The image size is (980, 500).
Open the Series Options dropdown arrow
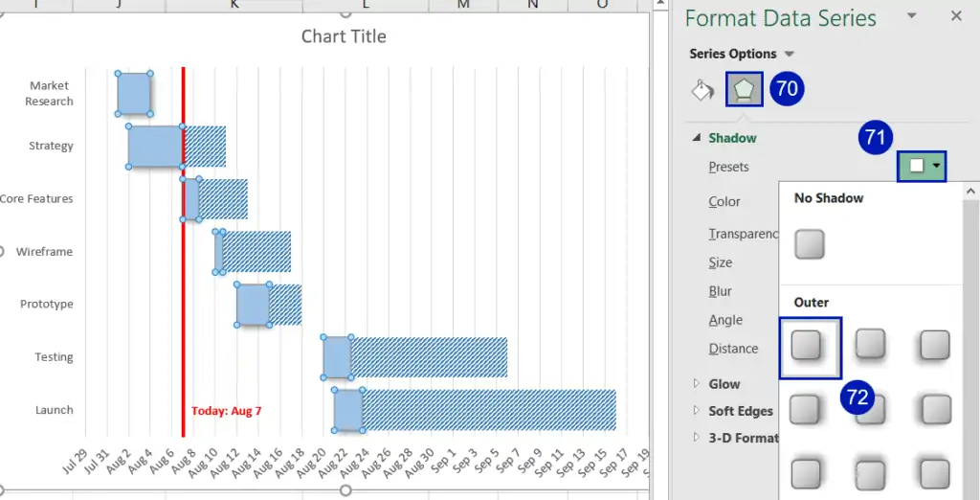[x=790, y=54]
